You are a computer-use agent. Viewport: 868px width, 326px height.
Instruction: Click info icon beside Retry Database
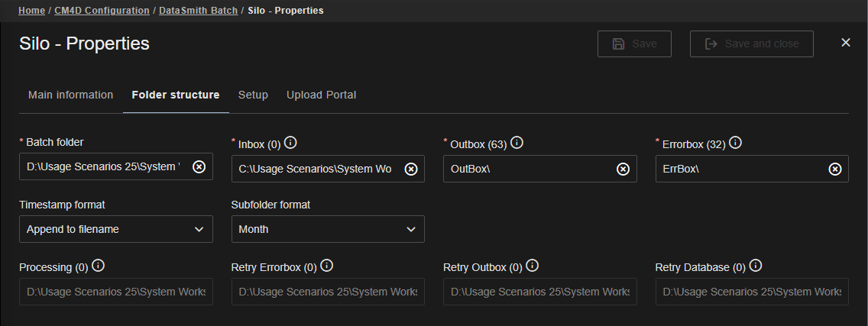click(756, 266)
